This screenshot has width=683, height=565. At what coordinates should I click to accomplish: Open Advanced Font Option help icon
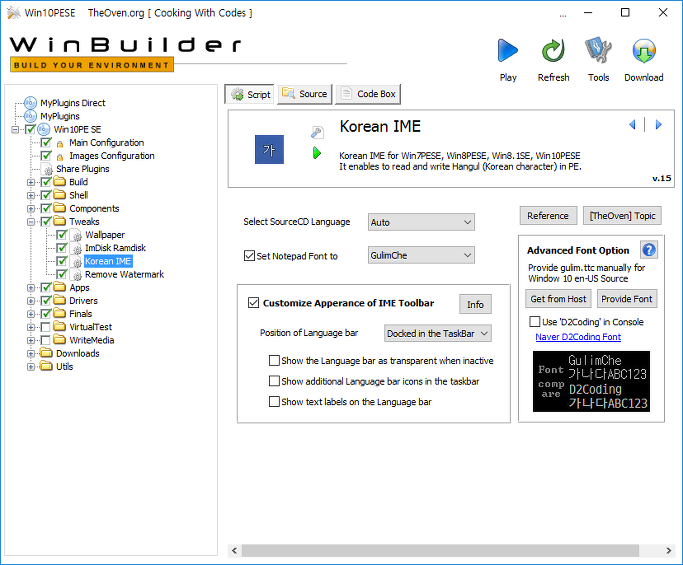pyautogui.click(x=649, y=250)
